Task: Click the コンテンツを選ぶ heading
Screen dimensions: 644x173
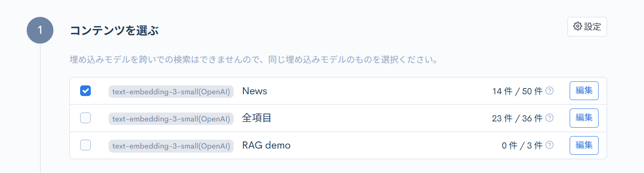Action: 115,31
